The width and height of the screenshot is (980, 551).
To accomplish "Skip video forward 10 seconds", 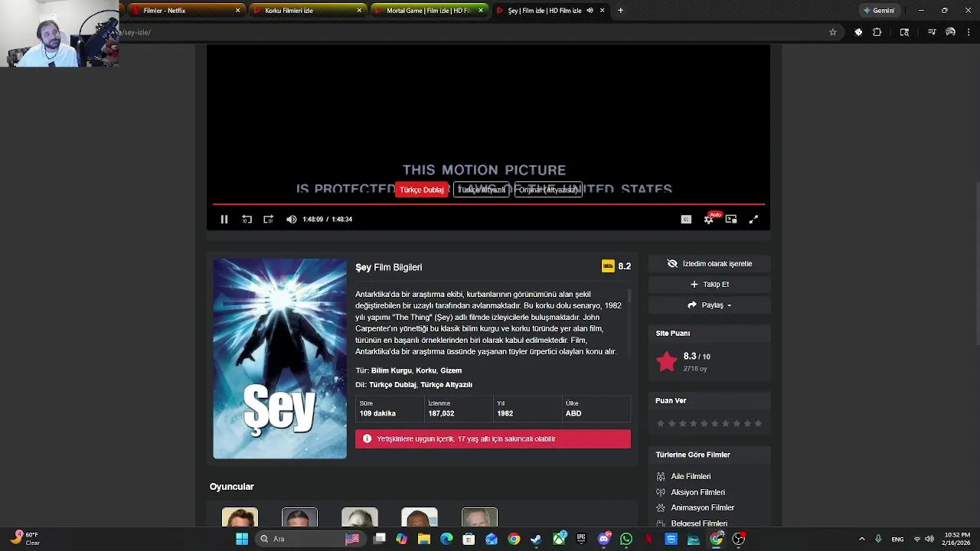I will [x=268, y=219].
